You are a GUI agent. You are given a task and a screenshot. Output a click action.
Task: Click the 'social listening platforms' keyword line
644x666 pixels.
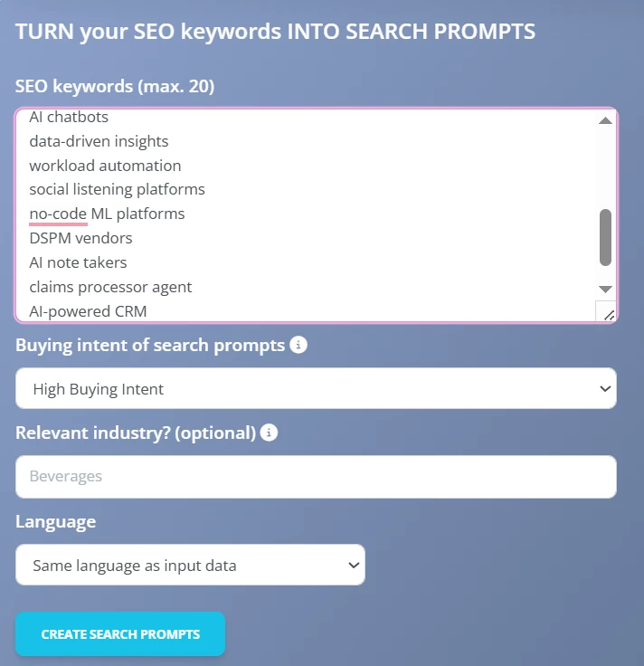[x=117, y=189]
